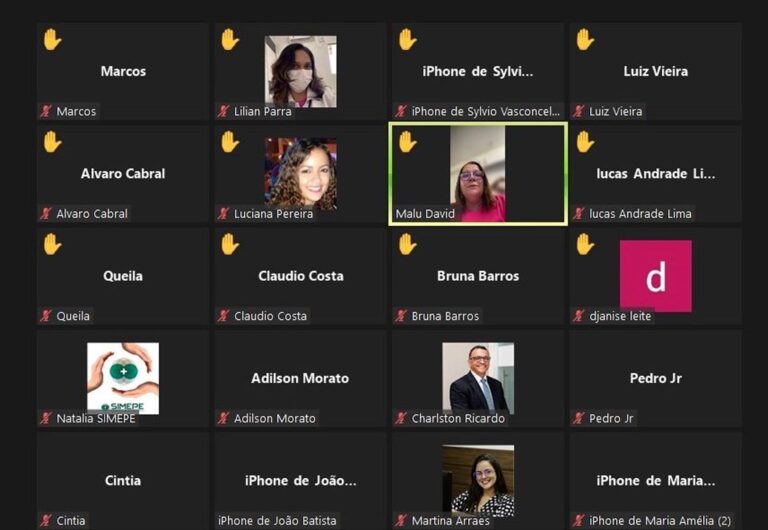The image size is (768, 530).
Task: Select the Cintia participant tile
Action: tap(123, 480)
